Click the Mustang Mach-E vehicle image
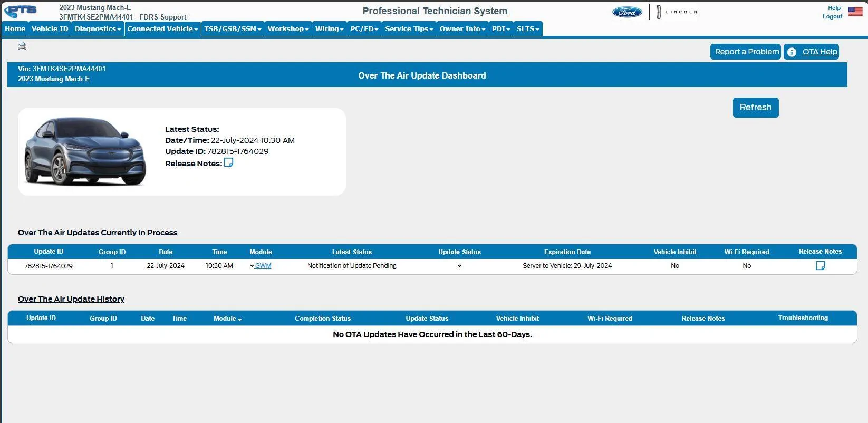This screenshot has height=423, width=868. [85, 151]
